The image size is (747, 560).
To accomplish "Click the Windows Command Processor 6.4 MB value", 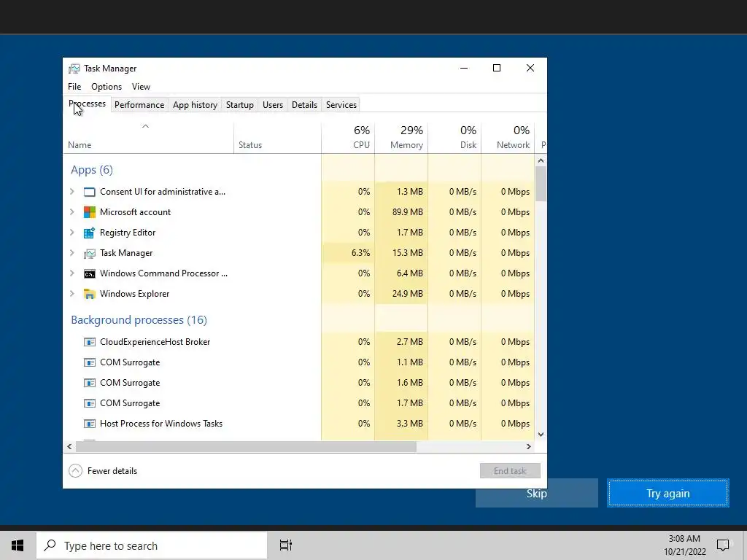I will click(409, 273).
